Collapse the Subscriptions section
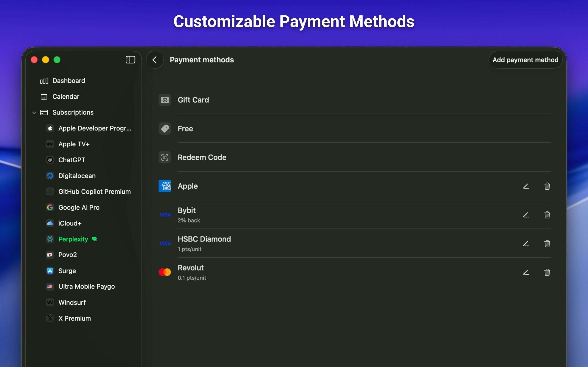The width and height of the screenshot is (588, 367). 34,113
